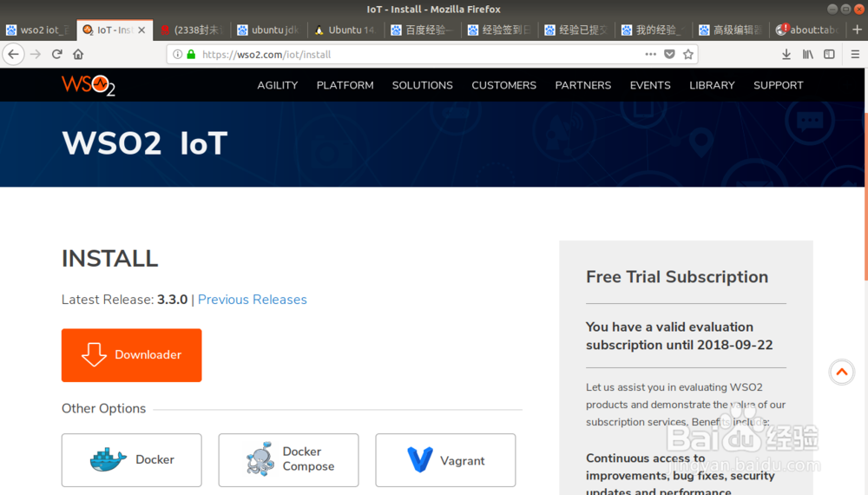This screenshot has height=495, width=868.
Task: Switch to the 高级编辑器 tab
Action: click(730, 30)
